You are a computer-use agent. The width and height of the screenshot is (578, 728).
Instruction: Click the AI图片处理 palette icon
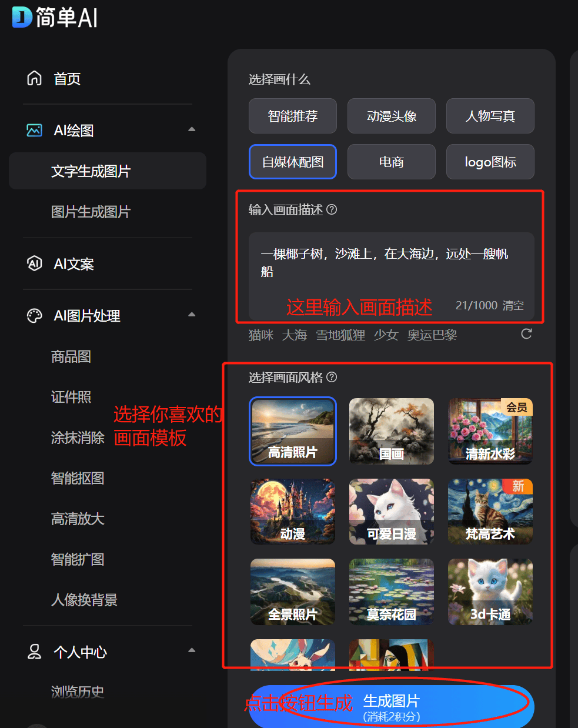pos(35,316)
